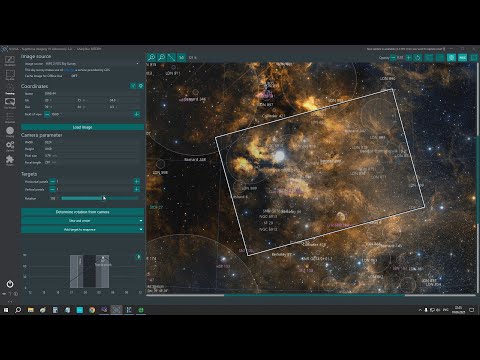Open the Sky Atlas sidebar section

pyautogui.click(x=10, y=76)
